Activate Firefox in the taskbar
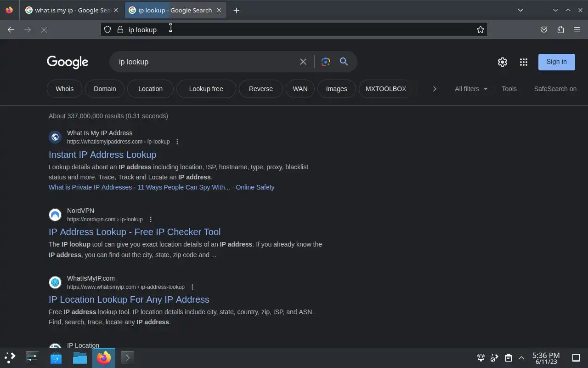The height and width of the screenshot is (368, 588). (x=104, y=357)
